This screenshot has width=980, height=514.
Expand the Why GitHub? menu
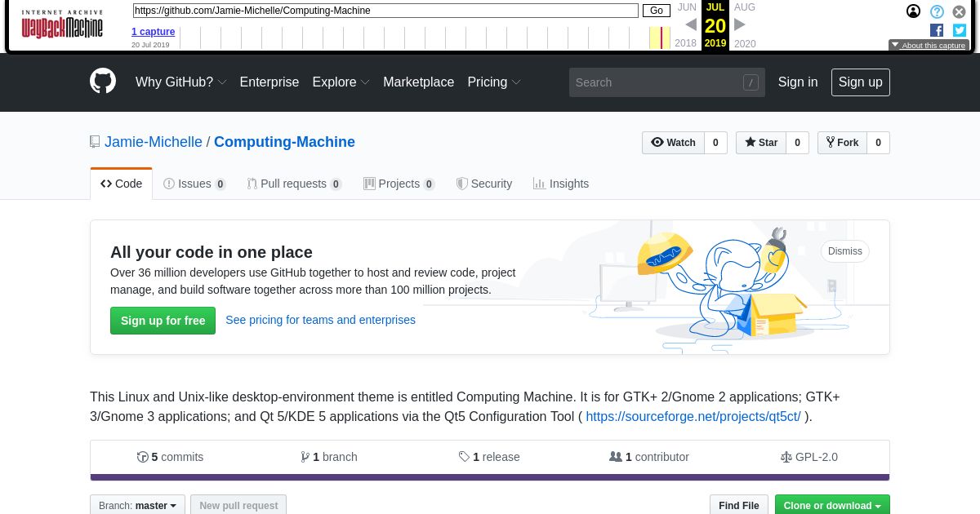click(x=181, y=82)
